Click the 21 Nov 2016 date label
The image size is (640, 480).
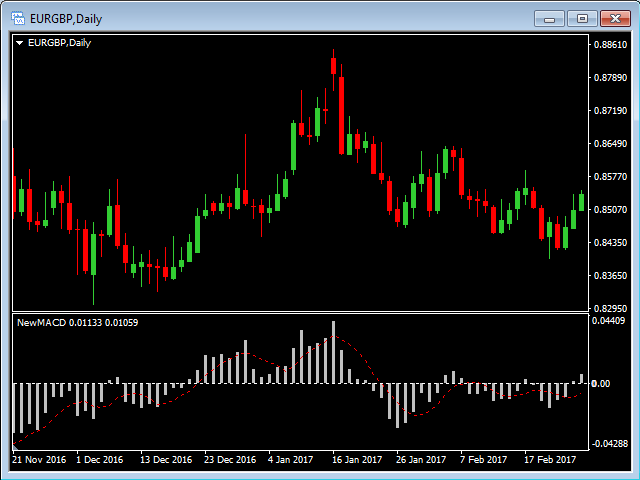pyautogui.click(x=39, y=460)
